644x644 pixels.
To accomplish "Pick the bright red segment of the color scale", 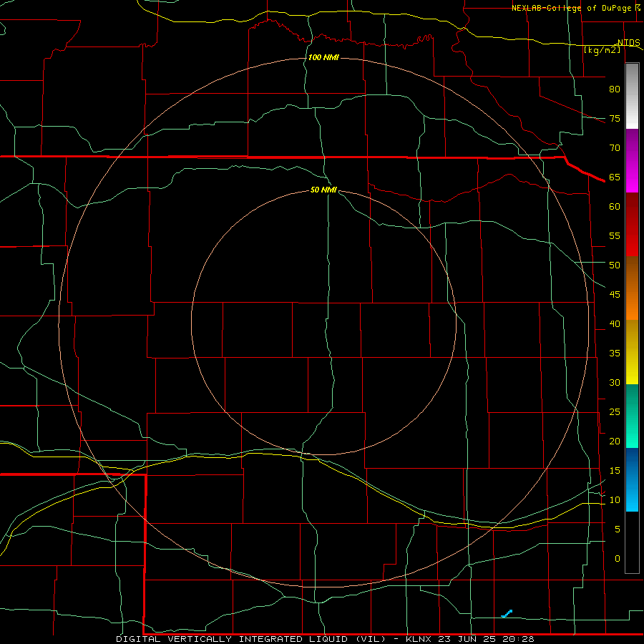I will tap(632, 225).
